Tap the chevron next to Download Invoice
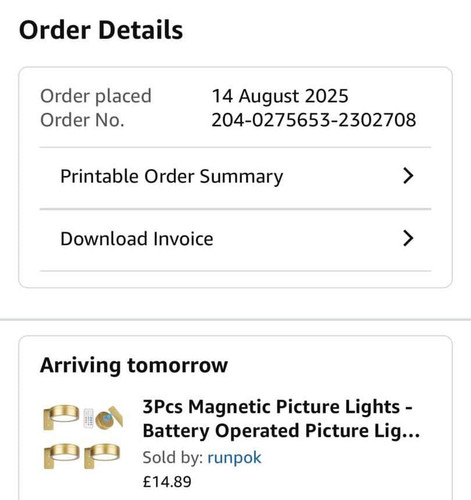Screen dimensions: 471x500 point(408,238)
